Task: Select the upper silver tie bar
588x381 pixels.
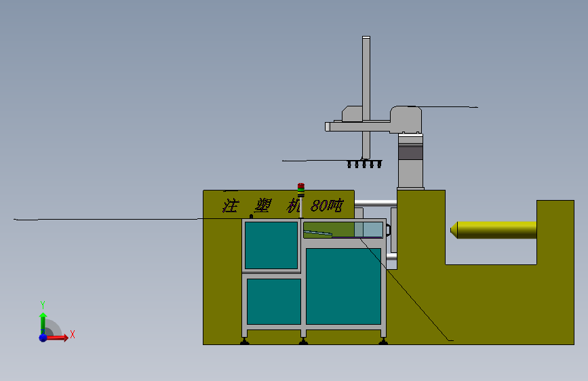Action: pos(375,203)
